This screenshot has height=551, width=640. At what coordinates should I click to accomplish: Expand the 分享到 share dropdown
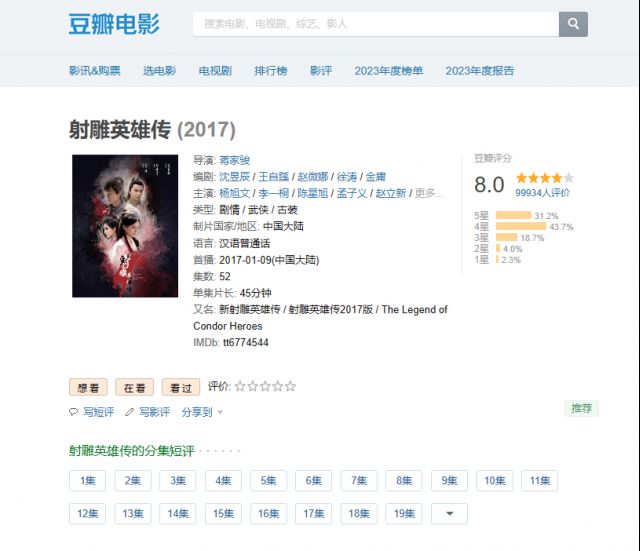[202, 412]
